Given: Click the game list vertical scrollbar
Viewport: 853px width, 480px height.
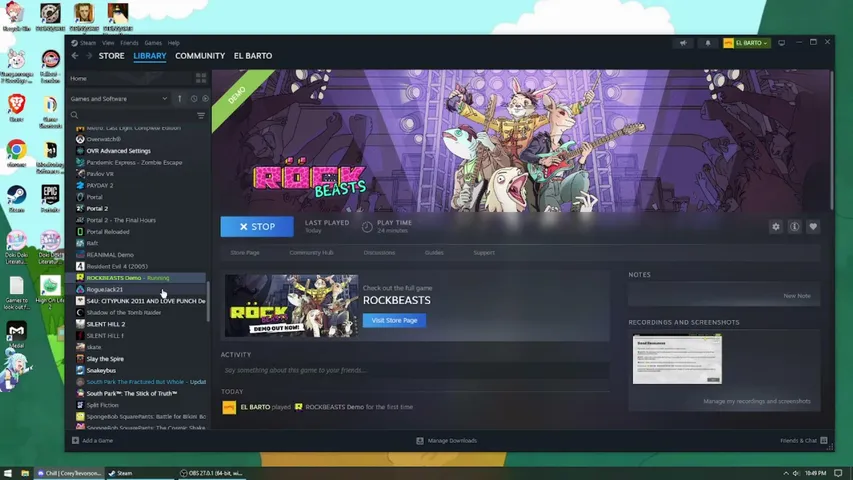Looking at the screenshot, I should click(208, 300).
